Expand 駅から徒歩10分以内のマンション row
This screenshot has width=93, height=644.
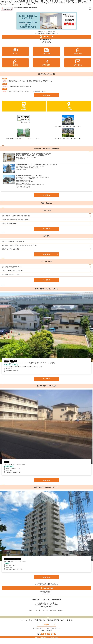pos(47,267)
